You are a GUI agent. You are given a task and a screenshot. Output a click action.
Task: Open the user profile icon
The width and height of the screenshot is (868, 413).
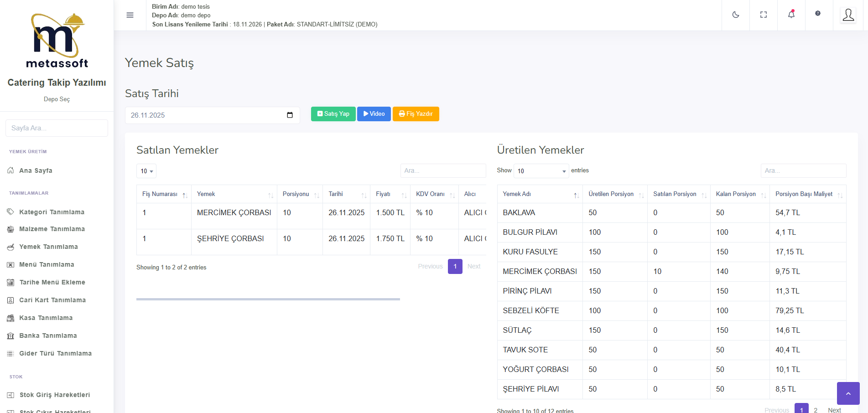pos(848,15)
